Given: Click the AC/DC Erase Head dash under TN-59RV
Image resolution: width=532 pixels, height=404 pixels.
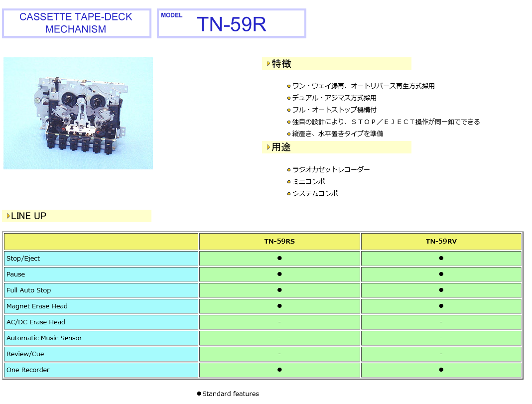Looking at the screenshot, I should click(x=441, y=322).
